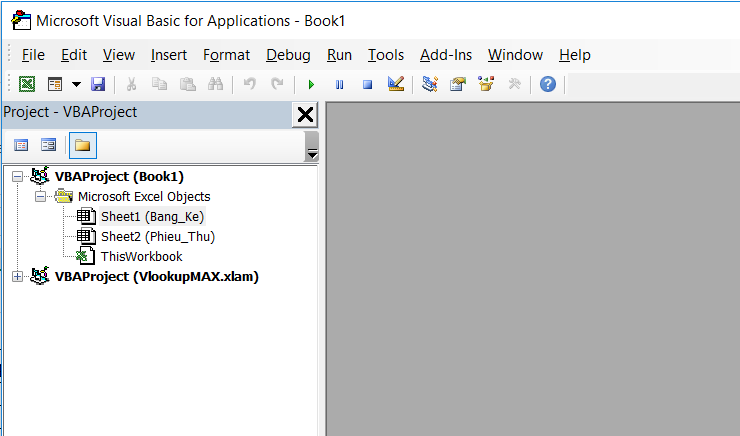Open the Help menu

[574, 55]
